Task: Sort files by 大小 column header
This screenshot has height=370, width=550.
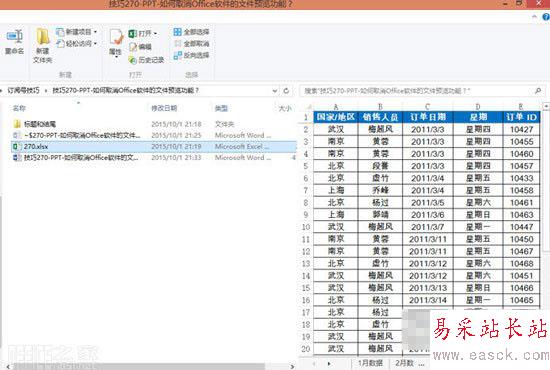Action: pos(285,108)
